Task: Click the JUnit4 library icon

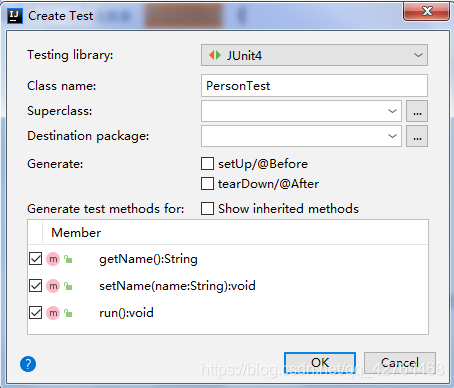Action: click(215, 55)
